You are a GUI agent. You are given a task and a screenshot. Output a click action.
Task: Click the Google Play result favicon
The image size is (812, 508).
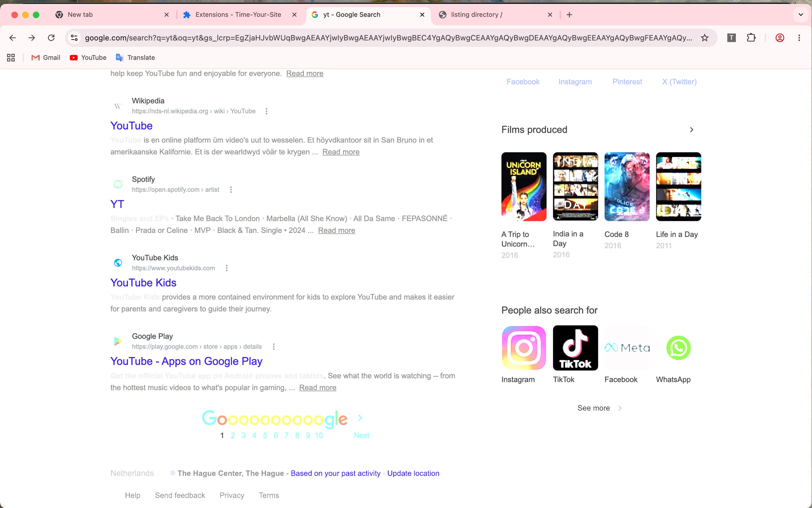pos(118,341)
